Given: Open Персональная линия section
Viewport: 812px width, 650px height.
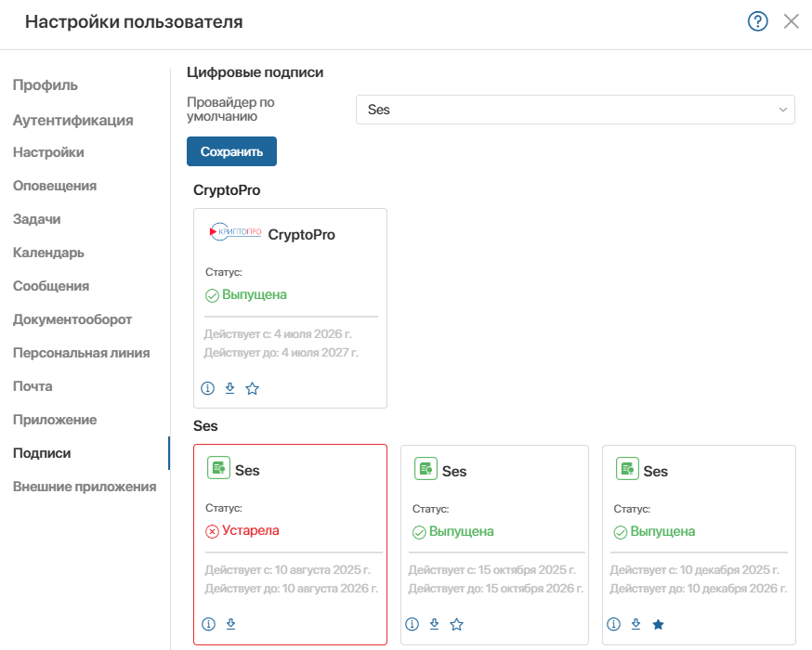Looking at the screenshot, I should click(x=82, y=353).
